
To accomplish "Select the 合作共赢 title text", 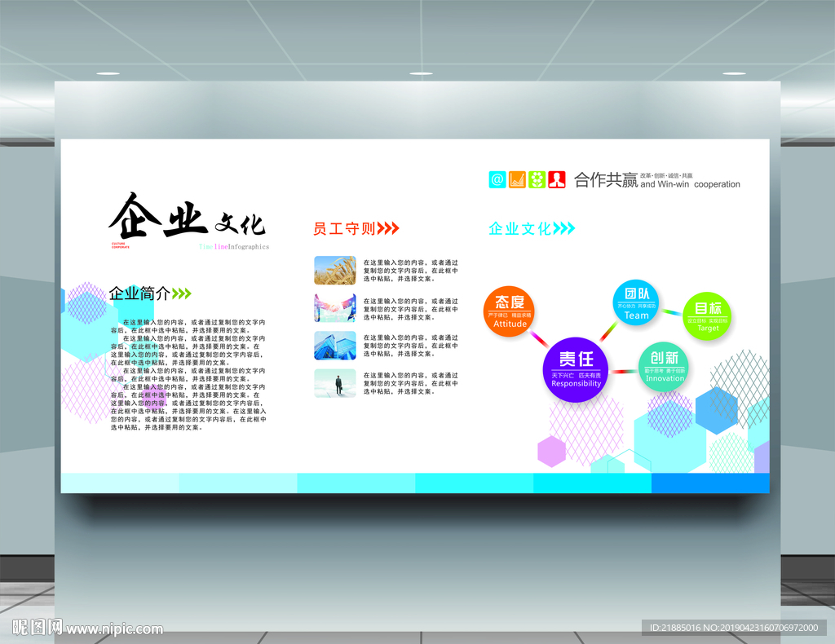I will [x=603, y=179].
